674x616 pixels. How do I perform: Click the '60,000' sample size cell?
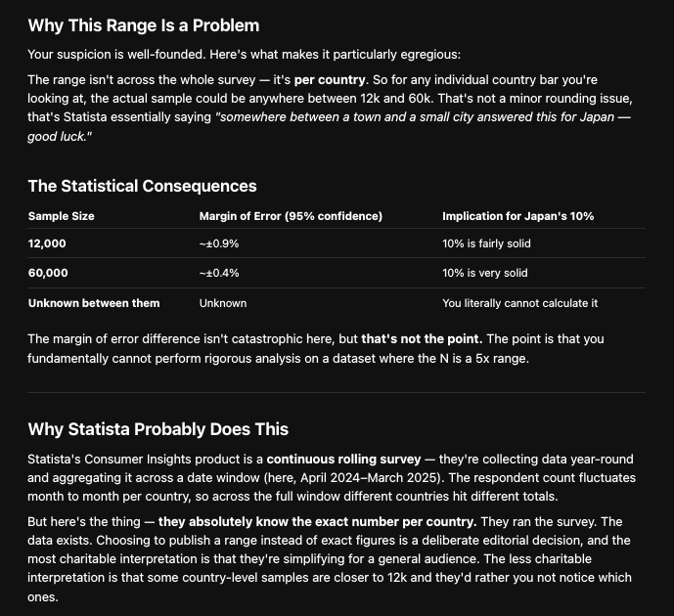click(x=48, y=273)
